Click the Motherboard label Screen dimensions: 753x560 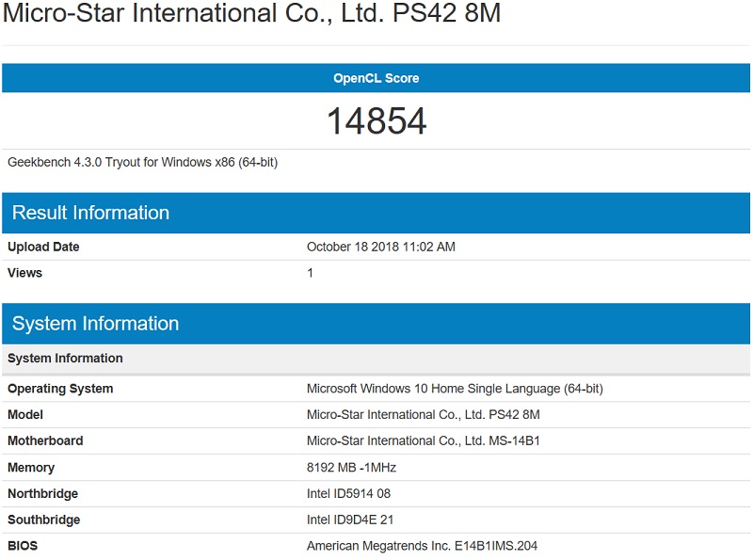tap(45, 440)
